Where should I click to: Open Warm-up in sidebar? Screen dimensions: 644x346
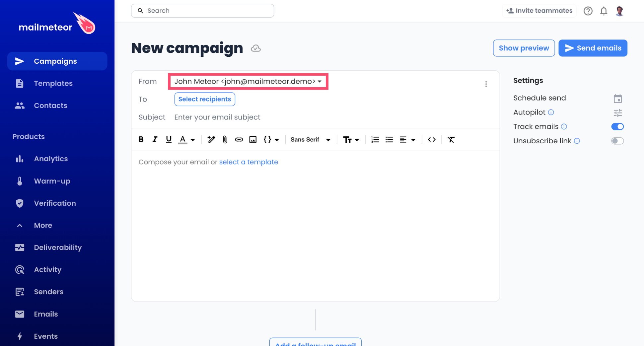pyautogui.click(x=57, y=181)
